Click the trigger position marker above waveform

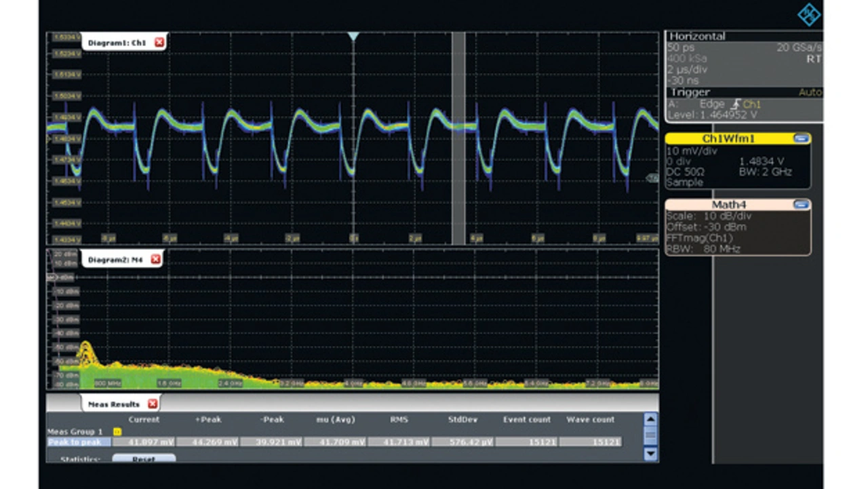tap(353, 36)
